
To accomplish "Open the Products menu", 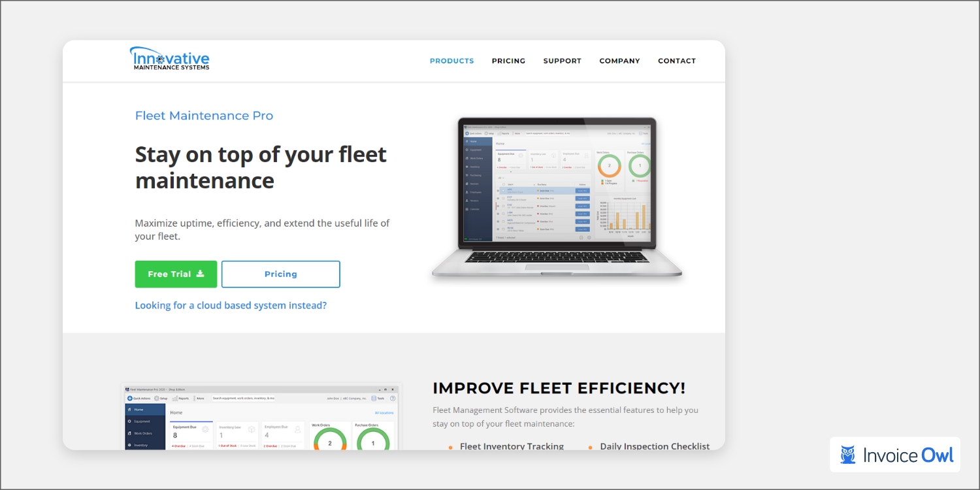I will [x=451, y=61].
